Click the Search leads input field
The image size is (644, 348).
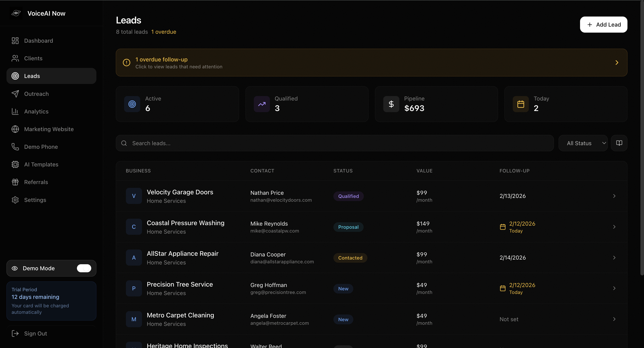click(335, 143)
